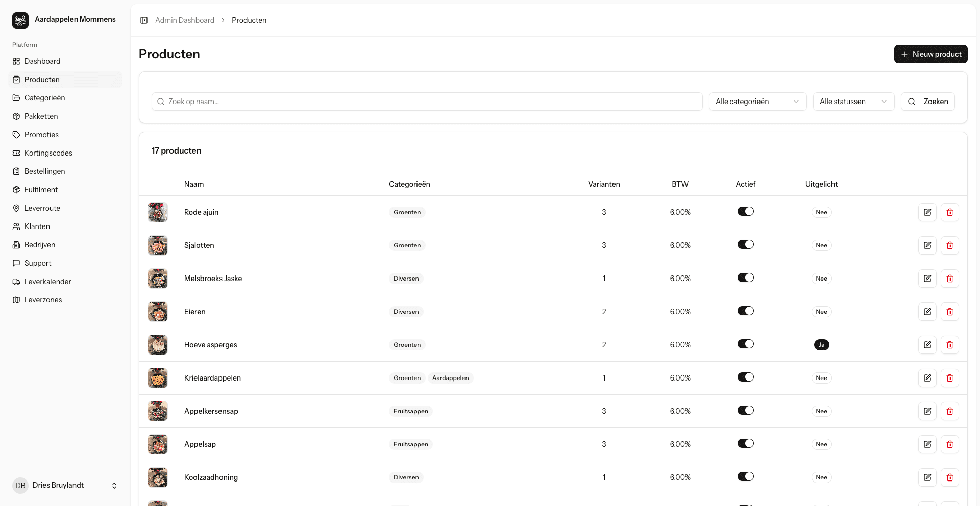The width and height of the screenshot is (980, 506).
Task: Open Categorieën in the sidebar
Action: coord(65,98)
